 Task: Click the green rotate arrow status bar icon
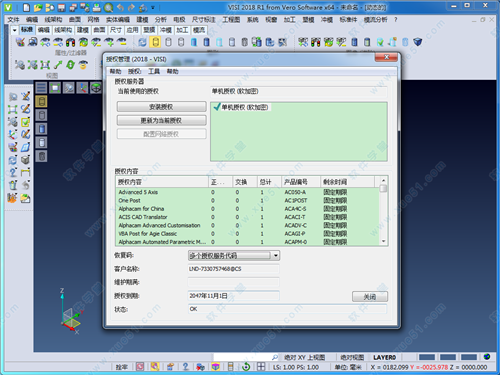point(246,367)
